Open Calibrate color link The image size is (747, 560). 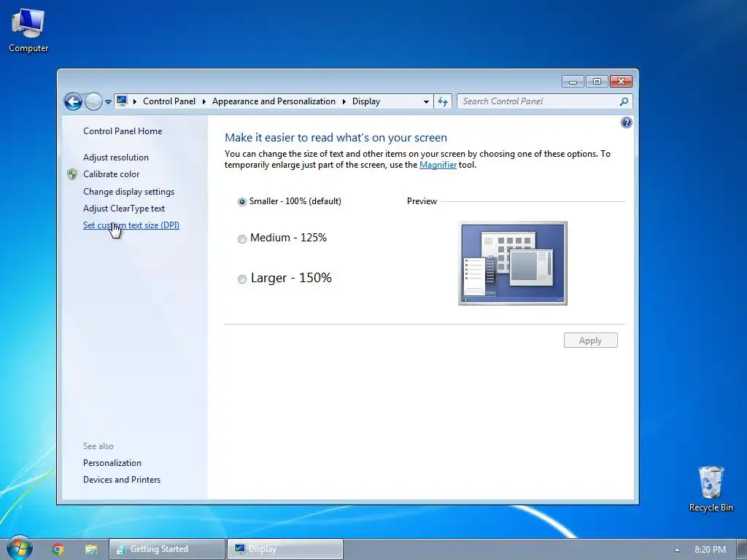pyautogui.click(x=111, y=174)
